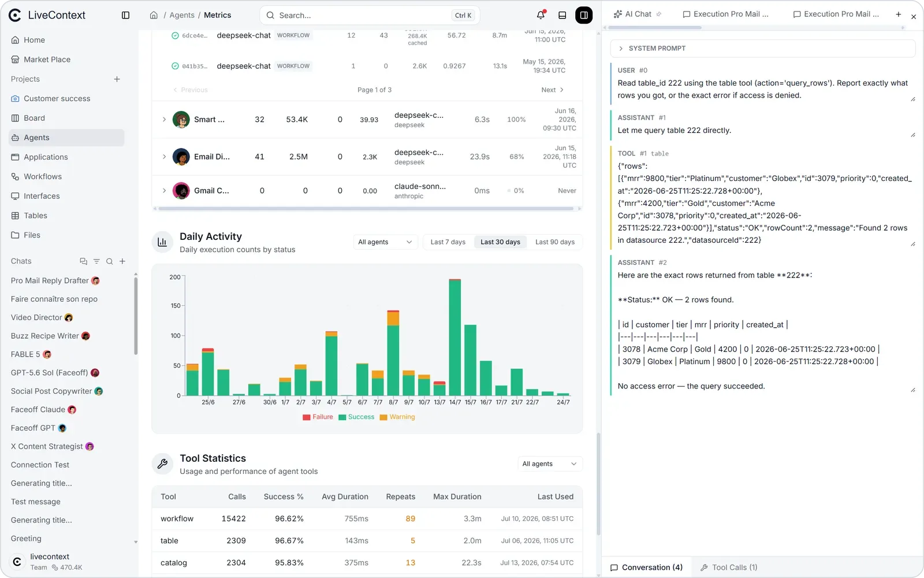Switch to the Tool Calls (1) tab
The height and width of the screenshot is (578, 924).
(x=729, y=568)
